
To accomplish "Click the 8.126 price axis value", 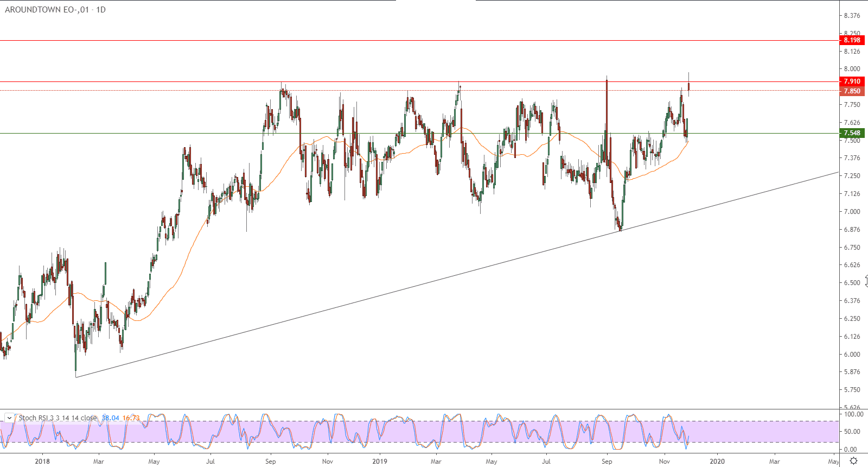I will [x=852, y=52].
